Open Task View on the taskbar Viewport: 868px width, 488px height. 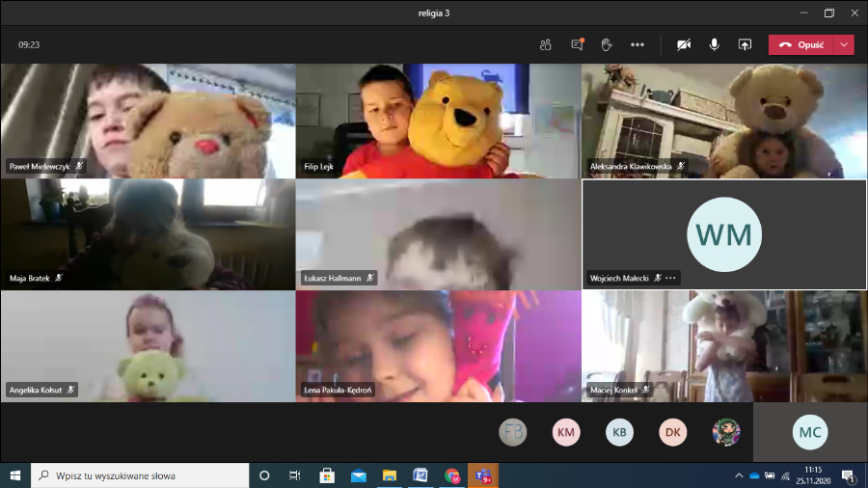tap(295, 475)
